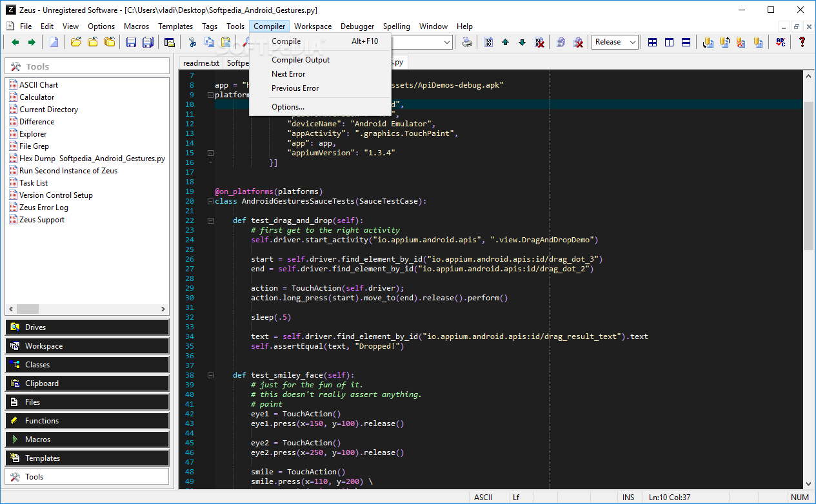Viewport: 816px width, 504px height.
Task: Choose Options... in the Compiler menu
Action: click(288, 107)
